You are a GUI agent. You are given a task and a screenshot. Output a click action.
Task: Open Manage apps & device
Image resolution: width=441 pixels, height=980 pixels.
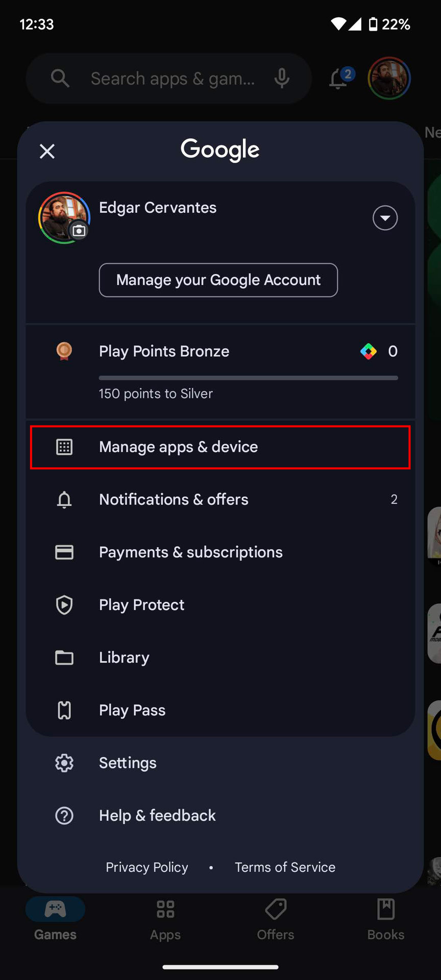pos(220,447)
